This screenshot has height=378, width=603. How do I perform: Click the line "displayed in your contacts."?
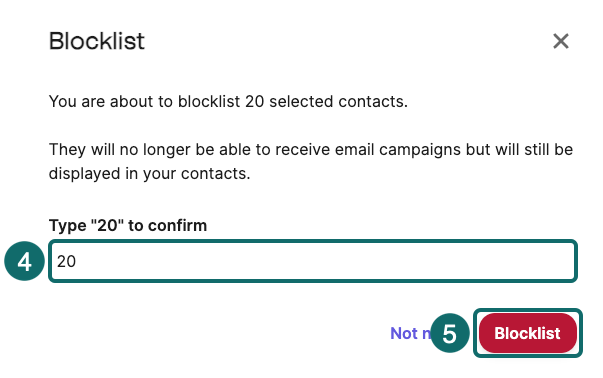tap(150, 173)
